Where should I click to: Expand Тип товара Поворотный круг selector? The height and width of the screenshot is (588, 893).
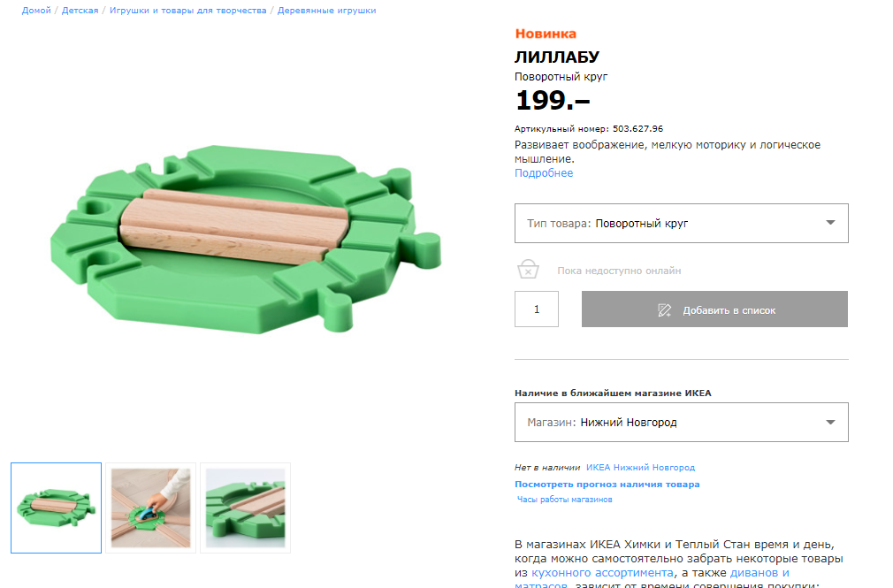(x=681, y=224)
